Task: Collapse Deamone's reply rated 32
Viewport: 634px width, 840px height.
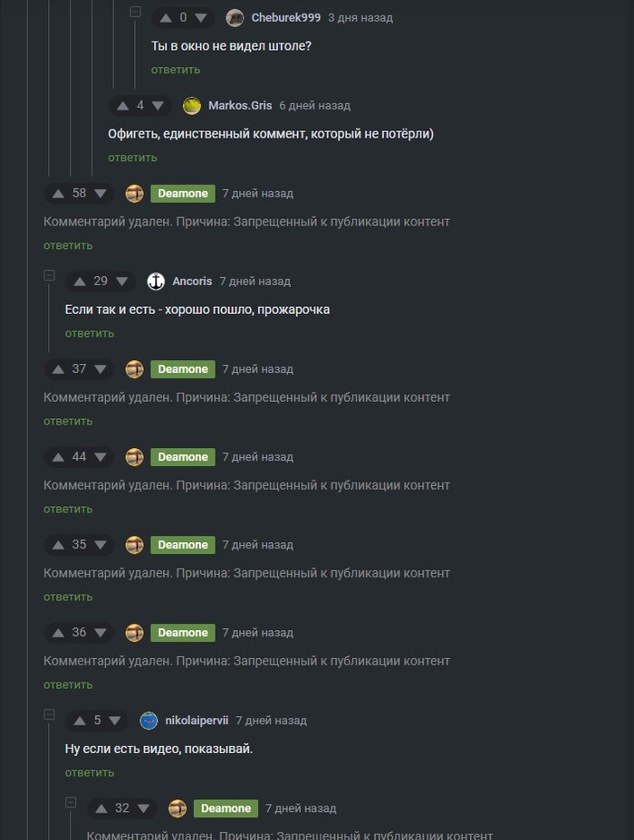Action: point(71,803)
